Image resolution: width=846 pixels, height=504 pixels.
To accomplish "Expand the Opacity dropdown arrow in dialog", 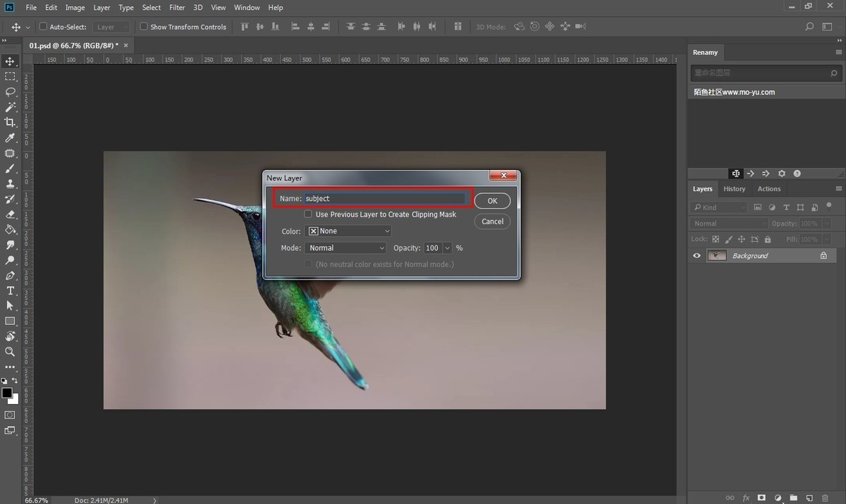I will tap(448, 248).
